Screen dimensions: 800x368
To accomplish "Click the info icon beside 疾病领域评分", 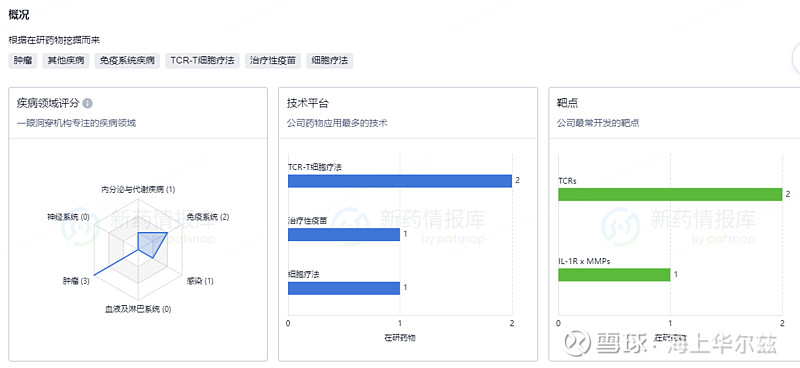I will [x=88, y=104].
